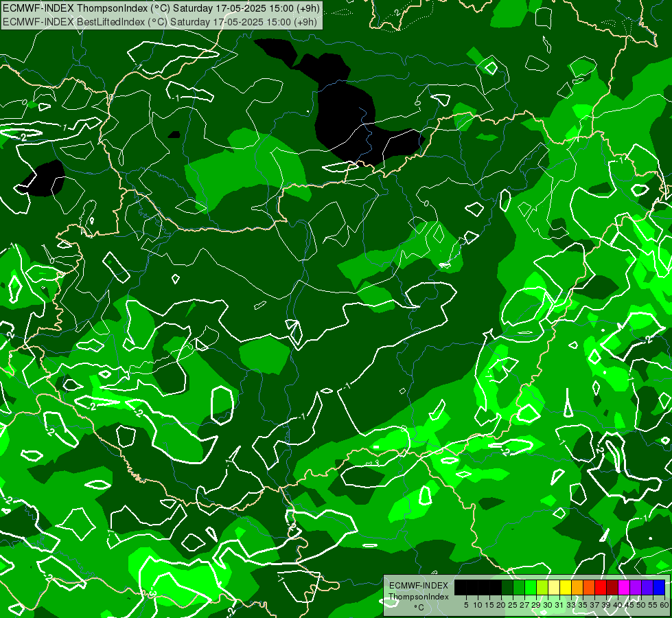This screenshot has width=672, height=618.
Task: Click the legend tick value 20
Action: click(501, 605)
